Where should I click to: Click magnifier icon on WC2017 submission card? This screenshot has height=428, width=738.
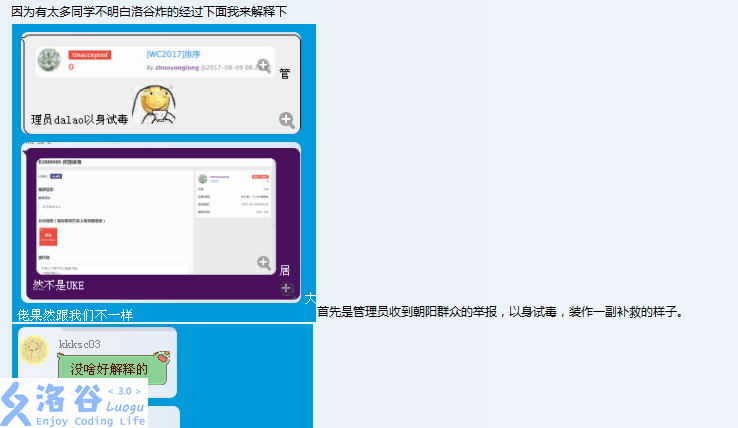coord(263,66)
